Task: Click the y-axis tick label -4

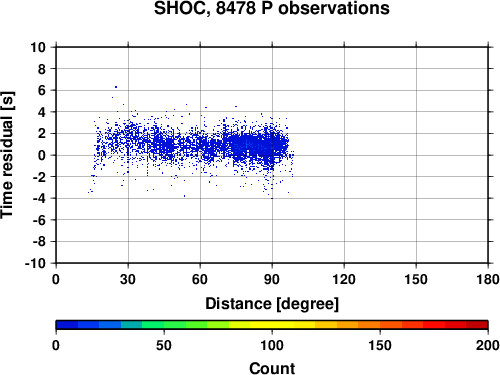Action: [39, 199]
